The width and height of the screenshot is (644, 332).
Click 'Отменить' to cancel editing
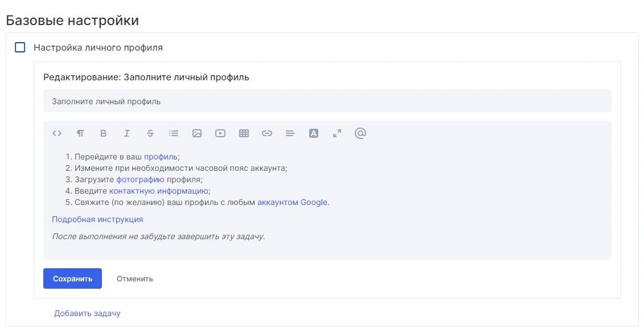pyautogui.click(x=135, y=278)
